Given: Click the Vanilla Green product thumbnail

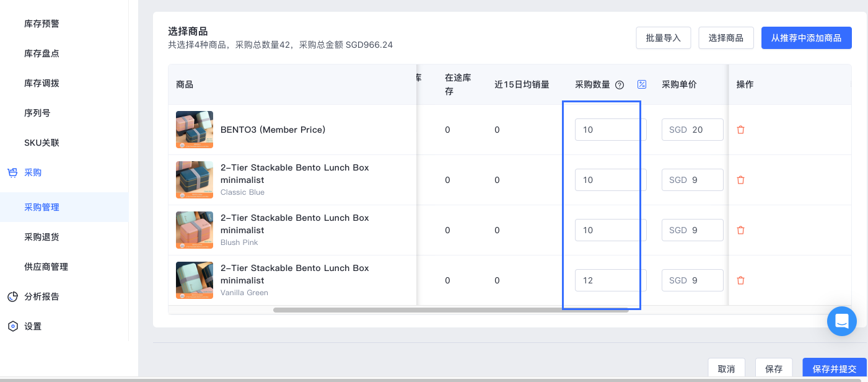Looking at the screenshot, I should (195, 280).
